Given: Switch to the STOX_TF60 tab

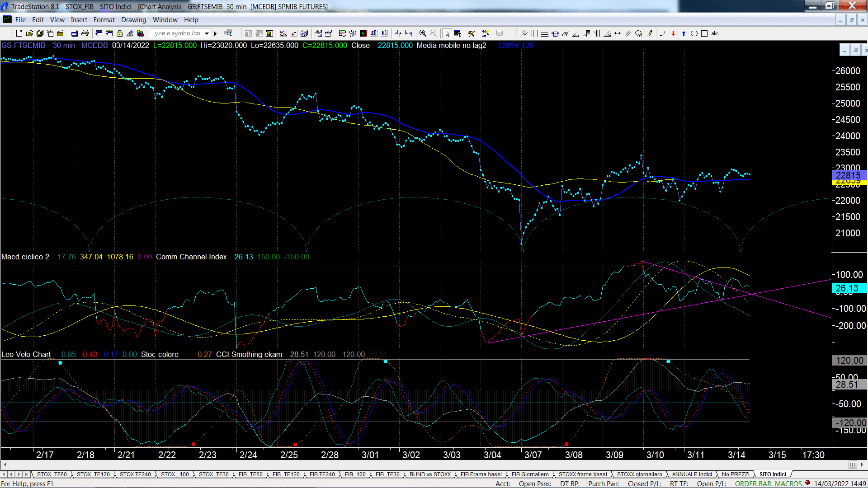Looking at the screenshot, I should point(52,474).
